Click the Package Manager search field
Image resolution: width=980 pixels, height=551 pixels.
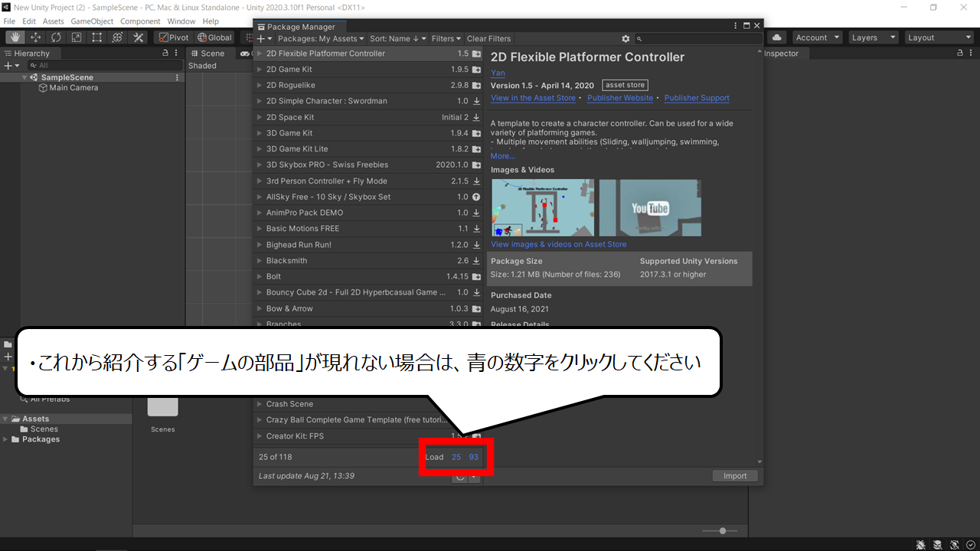(x=699, y=38)
